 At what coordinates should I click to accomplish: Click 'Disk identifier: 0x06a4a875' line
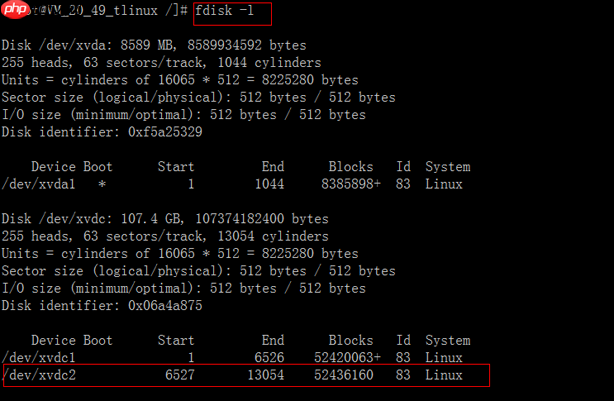(102, 305)
